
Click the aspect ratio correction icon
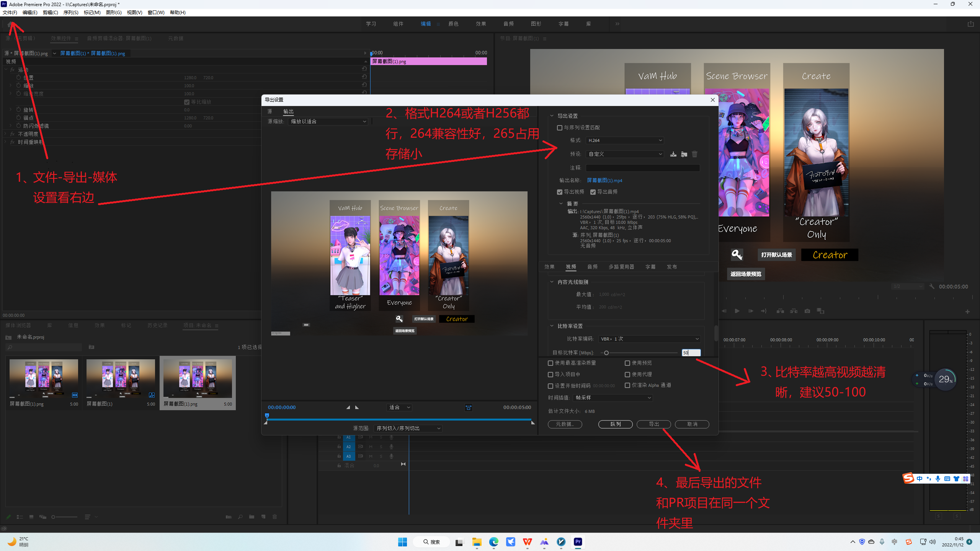tap(468, 408)
